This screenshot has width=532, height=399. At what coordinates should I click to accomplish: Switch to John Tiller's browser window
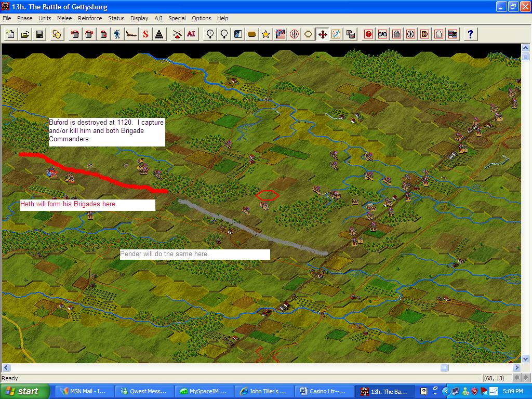[264, 391]
